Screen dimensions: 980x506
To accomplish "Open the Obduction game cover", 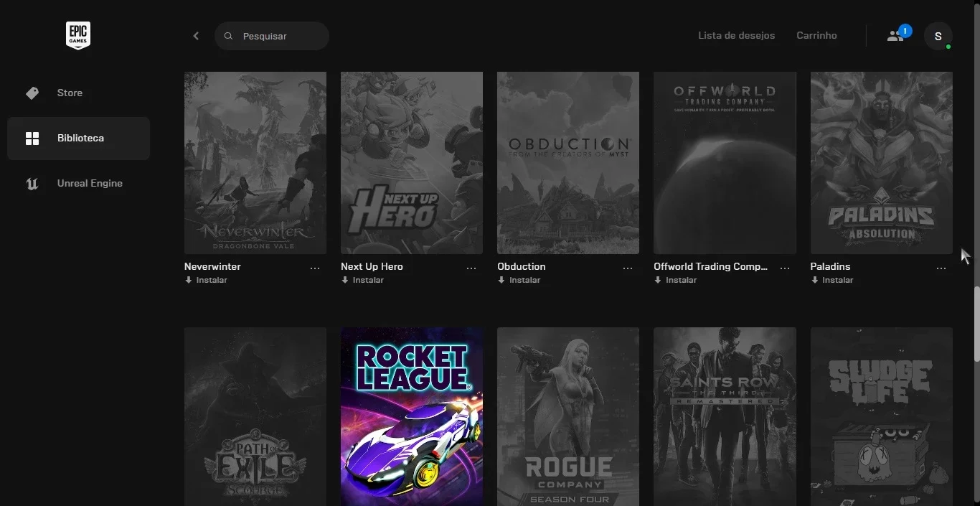I will click(x=568, y=163).
